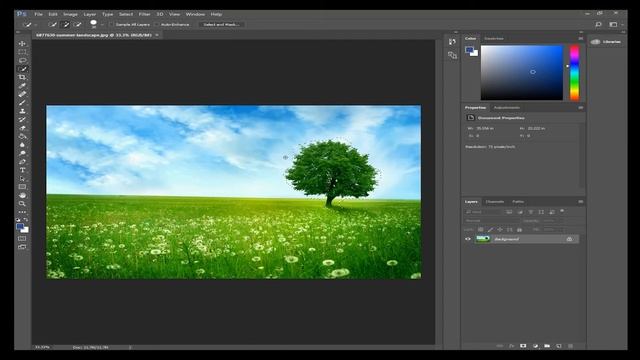Switch to the Swatches tab
This screenshot has height=360, width=640.
[493, 38]
